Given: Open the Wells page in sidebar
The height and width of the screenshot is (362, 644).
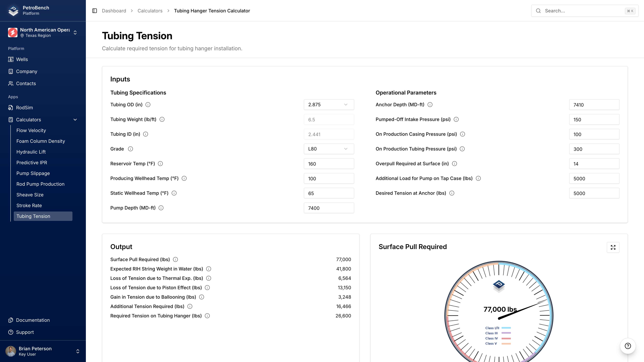Looking at the screenshot, I should pos(22,59).
